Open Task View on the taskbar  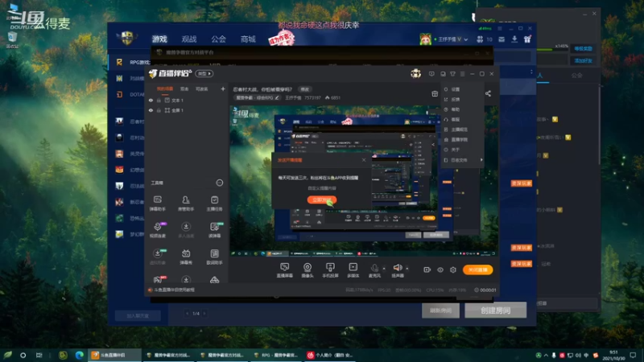pyautogui.click(x=39, y=355)
